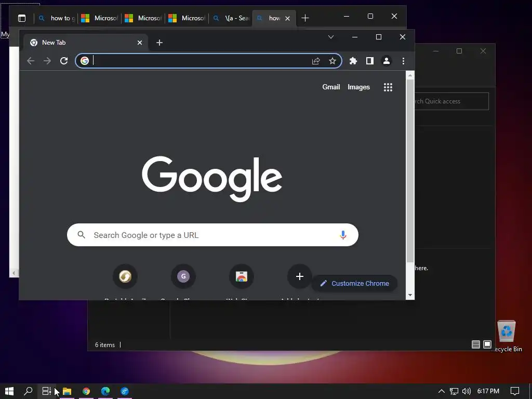Open Chrome Extensions puzzle icon
This screenshot has width=532, height=399.
353,61
